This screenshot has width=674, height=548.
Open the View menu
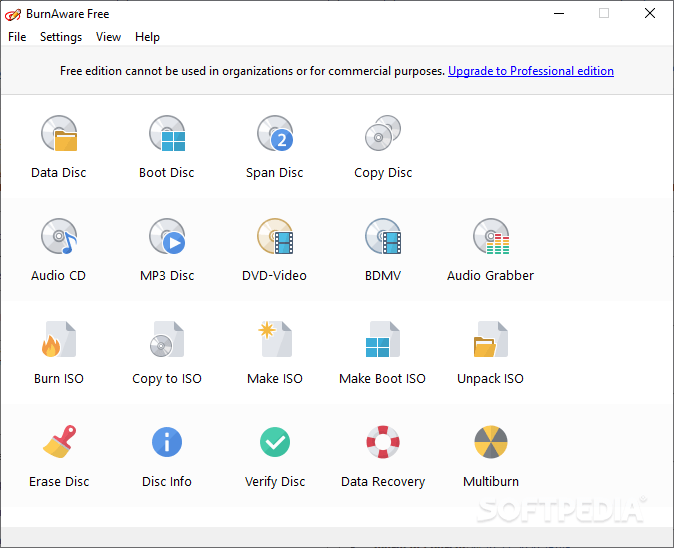pyautogui.click(x=108, y=37)
